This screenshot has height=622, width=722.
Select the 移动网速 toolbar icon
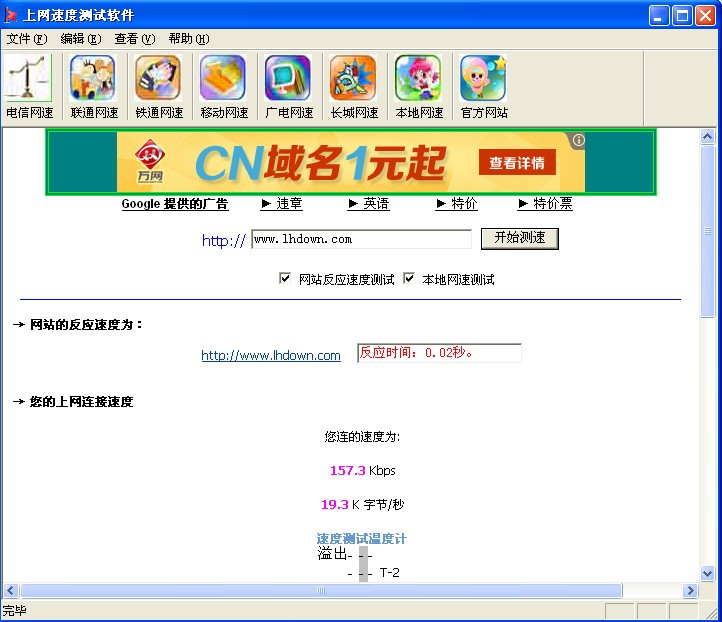tap(224, 87)
